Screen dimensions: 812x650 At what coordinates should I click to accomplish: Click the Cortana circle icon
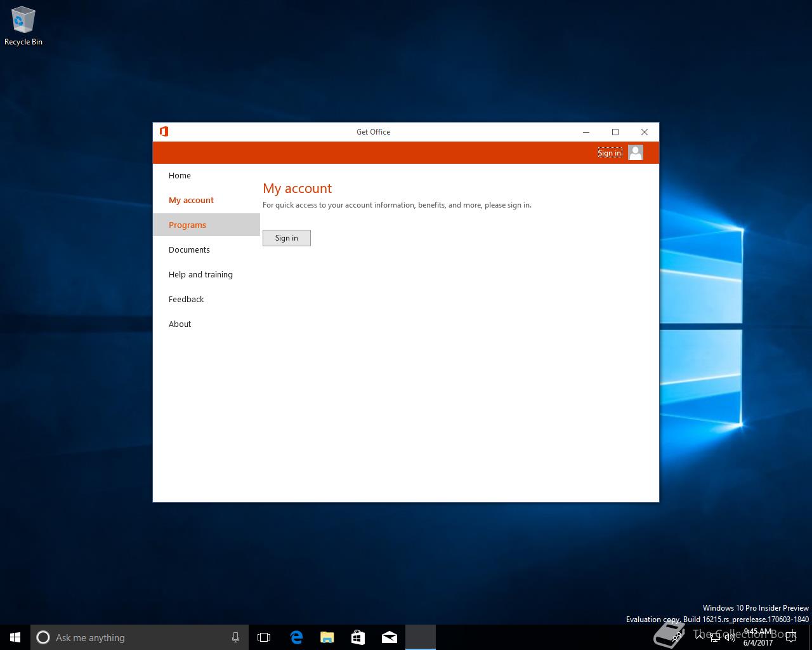coord(43,637)
